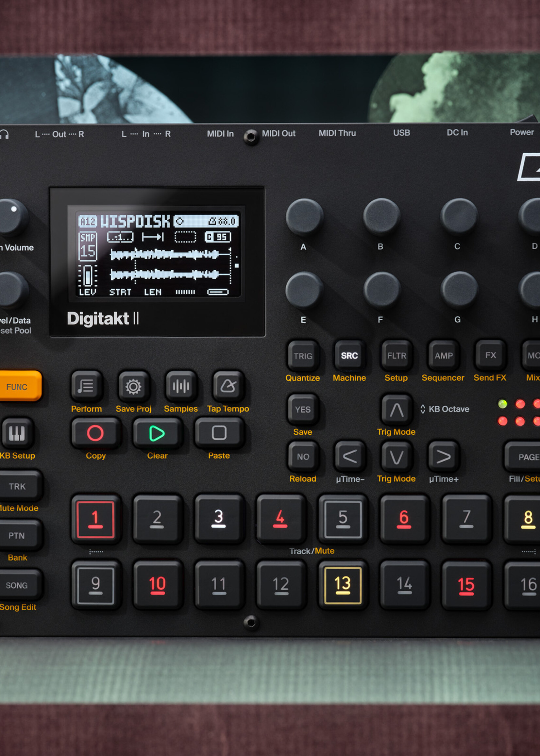Toggle step key 7
The width and height of the screenshot is (540, 756).
point(466,519)
